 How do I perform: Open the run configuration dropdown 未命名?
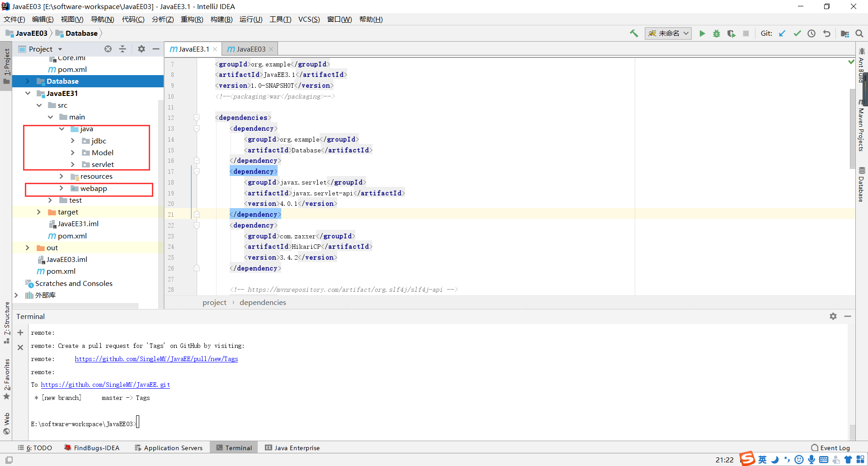[x=668, y=33]
